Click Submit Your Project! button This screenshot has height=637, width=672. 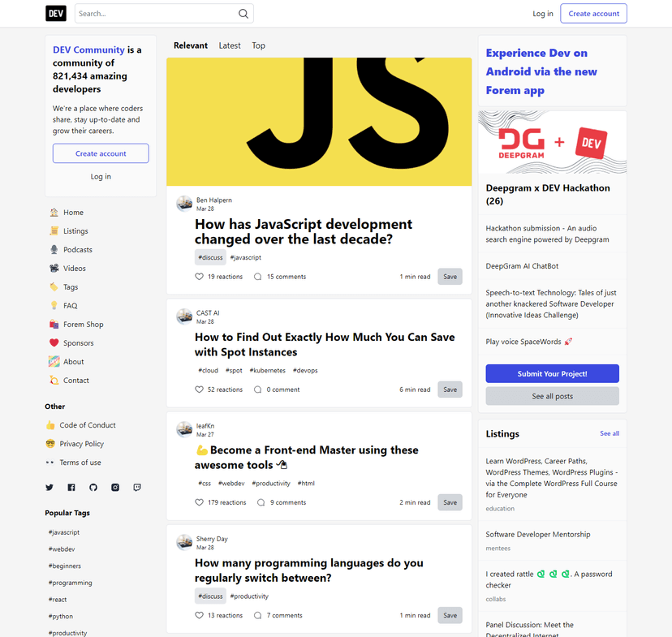pos(553,373)
